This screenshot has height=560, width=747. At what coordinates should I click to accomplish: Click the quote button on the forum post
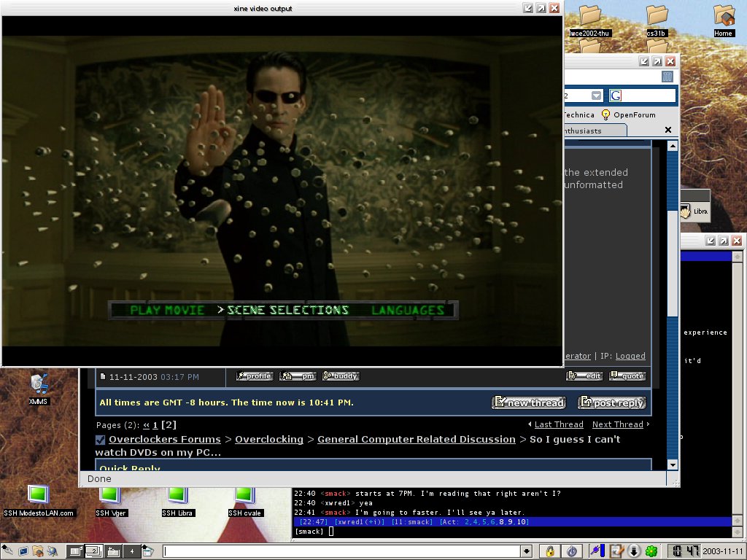[x=628, y=376]
